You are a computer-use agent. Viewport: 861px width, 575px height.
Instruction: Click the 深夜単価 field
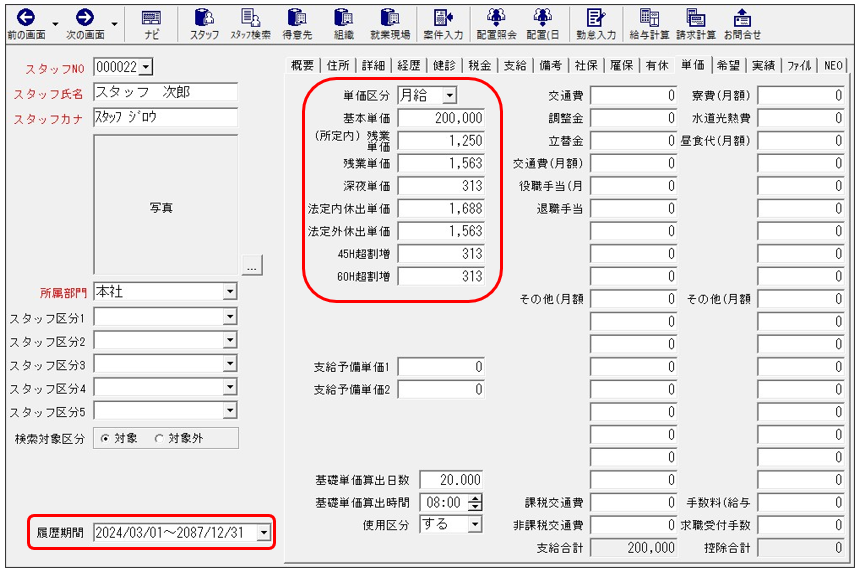tap(441, 186)
